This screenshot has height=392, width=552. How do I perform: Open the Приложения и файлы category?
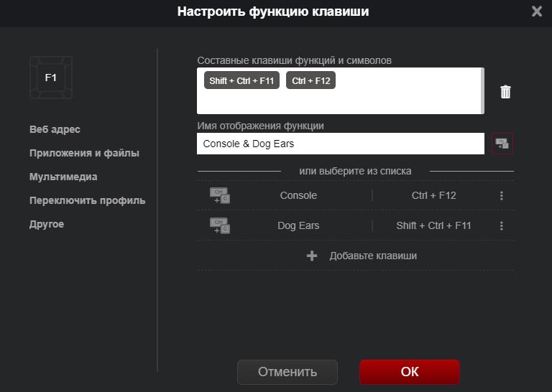tap(85, 154)
